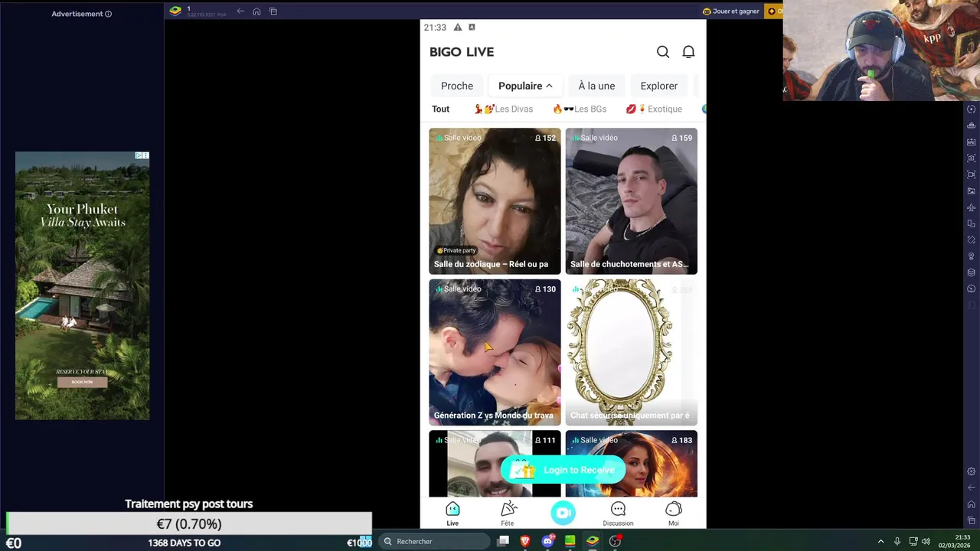Switch to the Proche tab
Image resolution: width=980 pixels, height=551 pixels.
tap(457, 86)
